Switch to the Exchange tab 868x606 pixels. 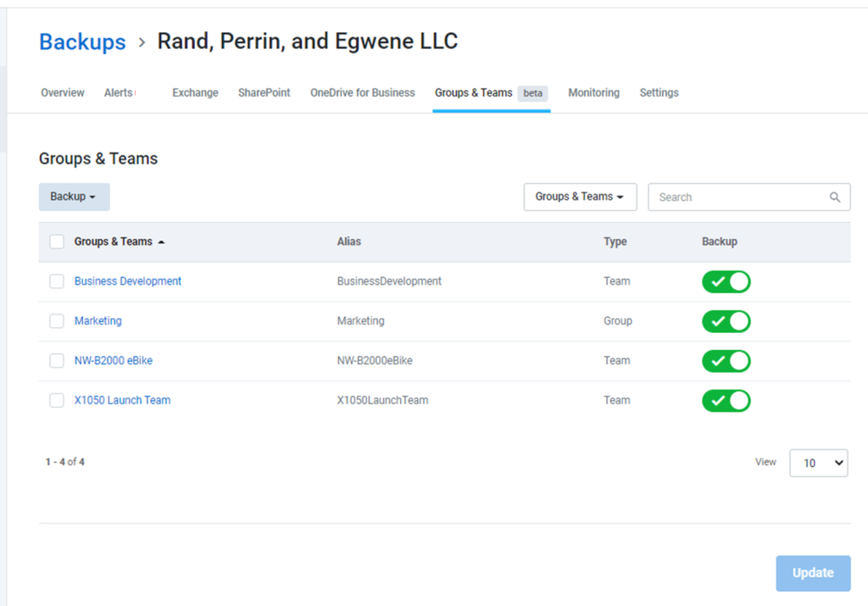[x=196, y=92]
